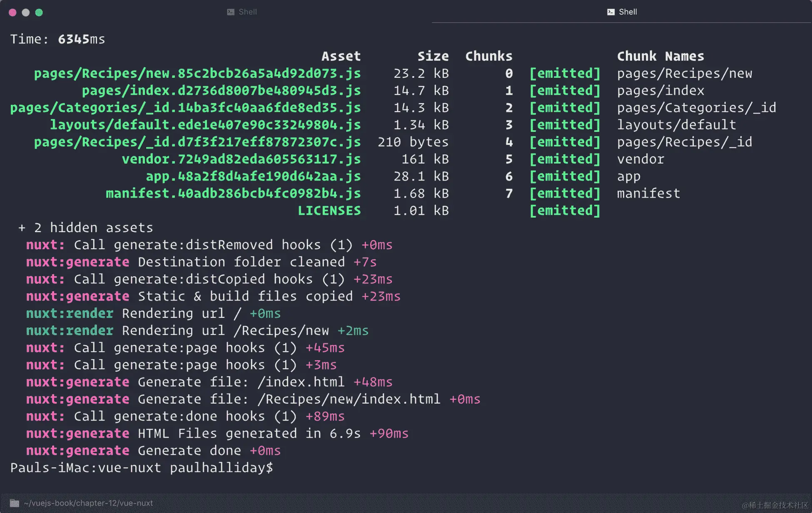Viewport: 812px width, 513px height.
Task: Click the Asset column header
Action: [341, 56]
